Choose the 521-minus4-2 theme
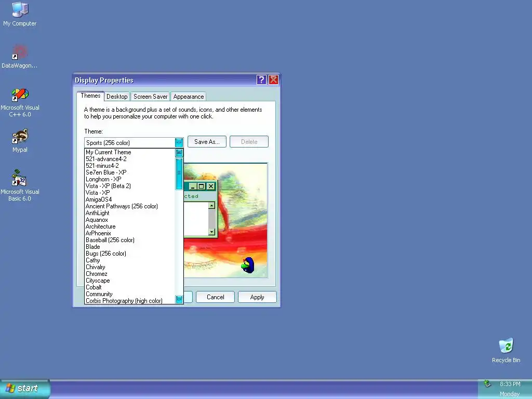 [129, 166]
